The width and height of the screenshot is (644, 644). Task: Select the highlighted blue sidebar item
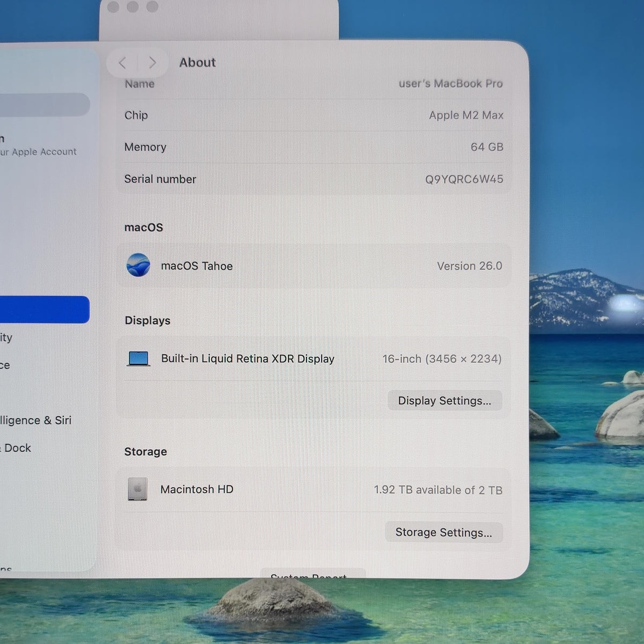(x=45, y=310)
